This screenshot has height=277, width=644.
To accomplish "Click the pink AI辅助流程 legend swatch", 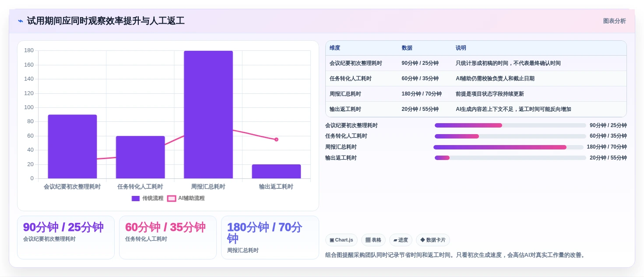I will [x=172, y=199].
